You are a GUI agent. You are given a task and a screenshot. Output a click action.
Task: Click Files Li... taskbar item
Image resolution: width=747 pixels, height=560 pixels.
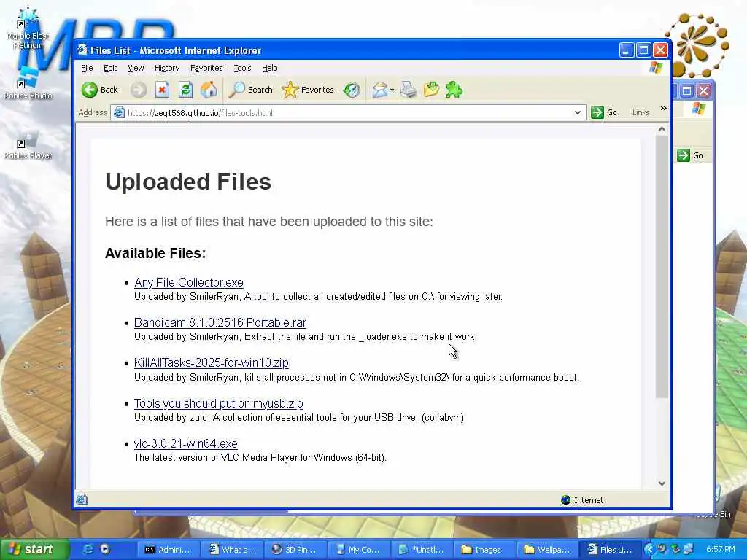(609, 550)
